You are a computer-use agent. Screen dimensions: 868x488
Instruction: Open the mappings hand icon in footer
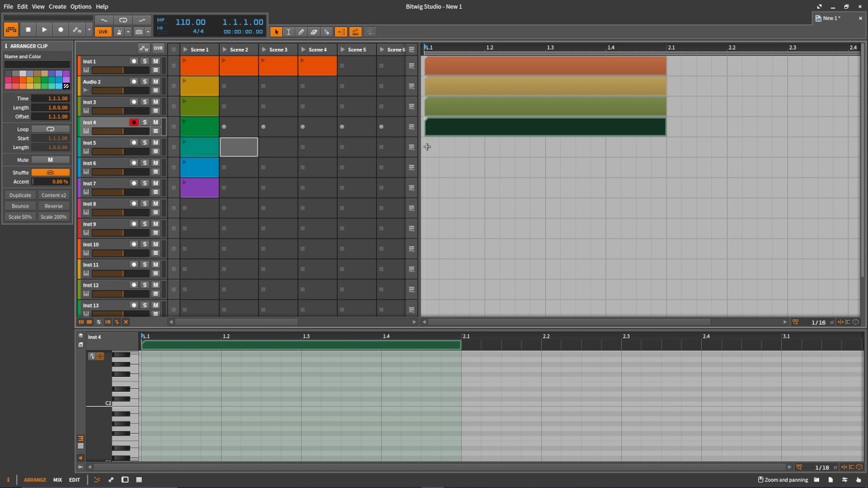[x=859, y=480]
